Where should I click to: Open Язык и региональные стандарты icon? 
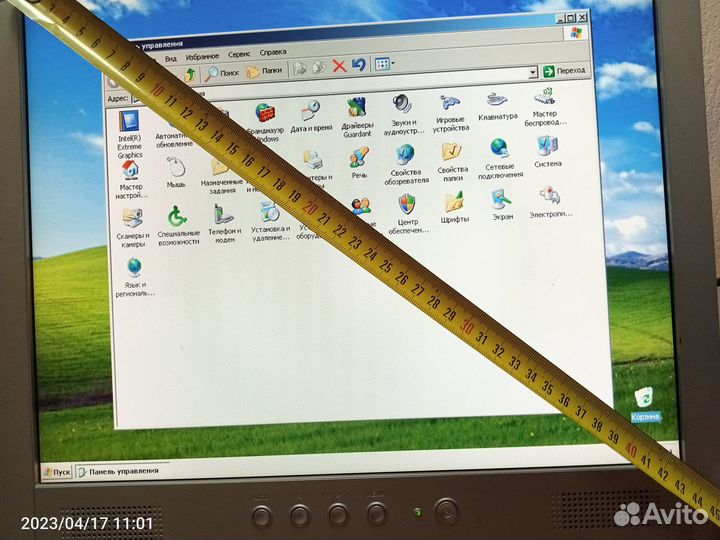point(135,278)
